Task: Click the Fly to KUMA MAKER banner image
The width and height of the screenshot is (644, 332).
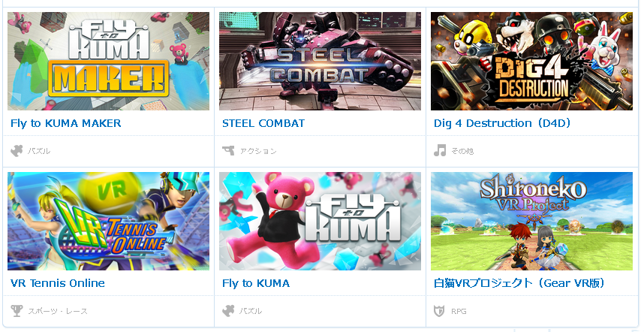Action: [x=108, y=61]
